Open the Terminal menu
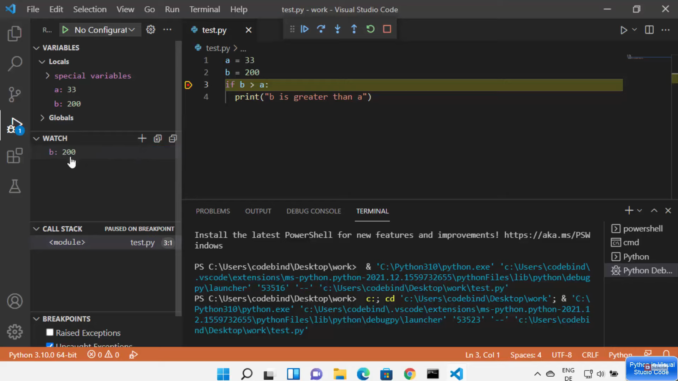 click(205, 9)
